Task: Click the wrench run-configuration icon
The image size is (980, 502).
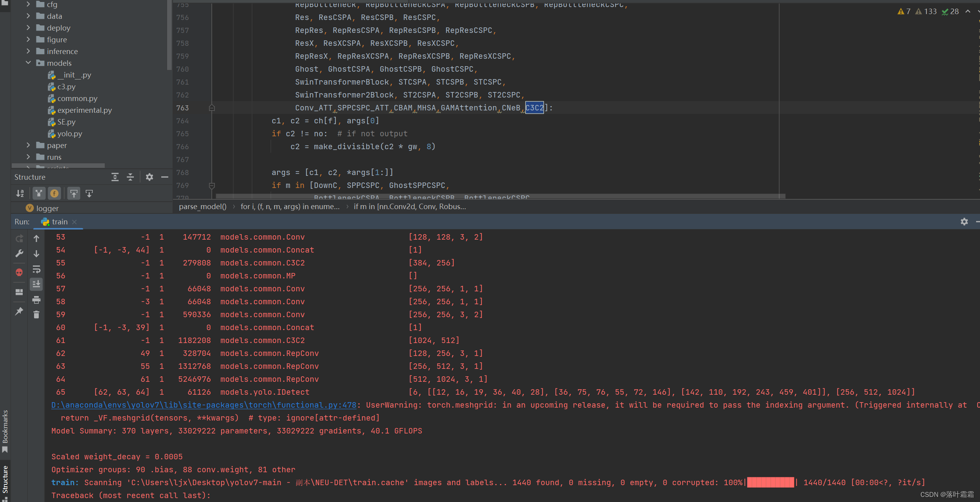Action: pos(19,253)
